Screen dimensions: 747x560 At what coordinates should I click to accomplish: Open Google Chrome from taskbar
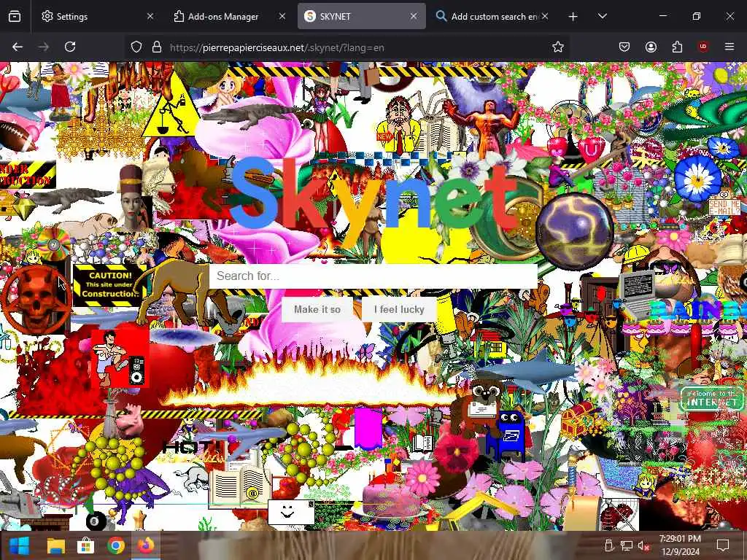click(x=116, y=545)
